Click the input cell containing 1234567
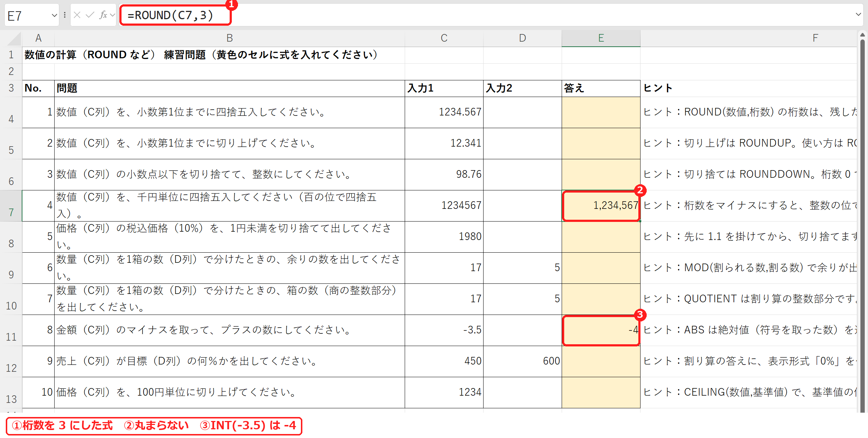 tap(444, 206)
